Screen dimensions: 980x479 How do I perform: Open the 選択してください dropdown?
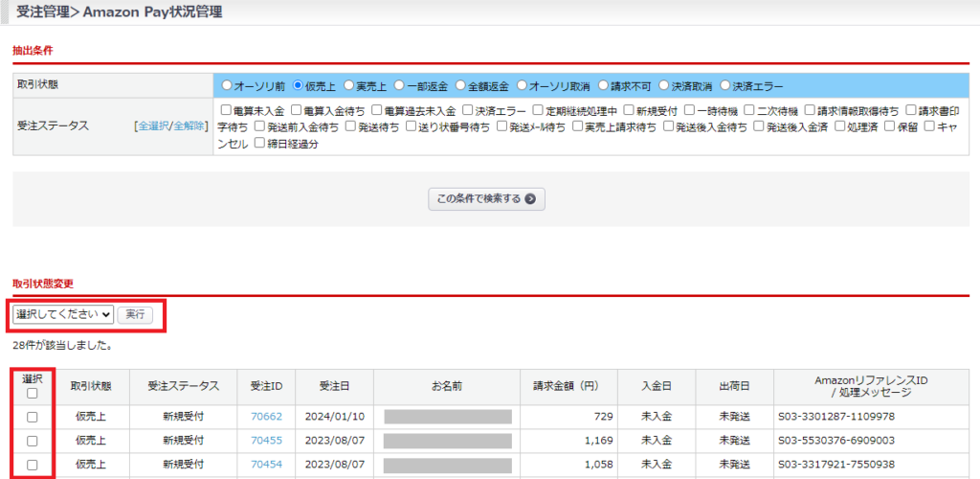coord(63,314)
